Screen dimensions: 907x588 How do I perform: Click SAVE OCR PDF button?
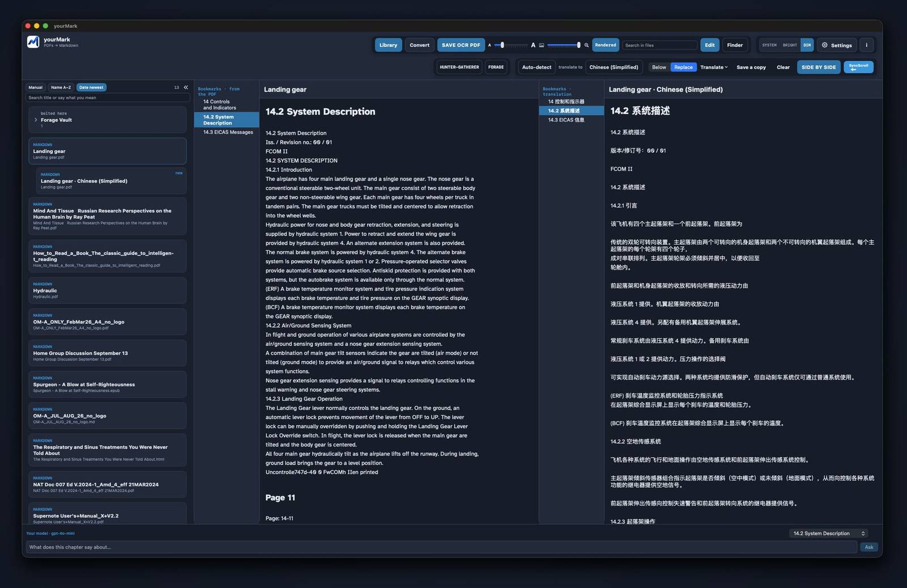tap(461, 45)
